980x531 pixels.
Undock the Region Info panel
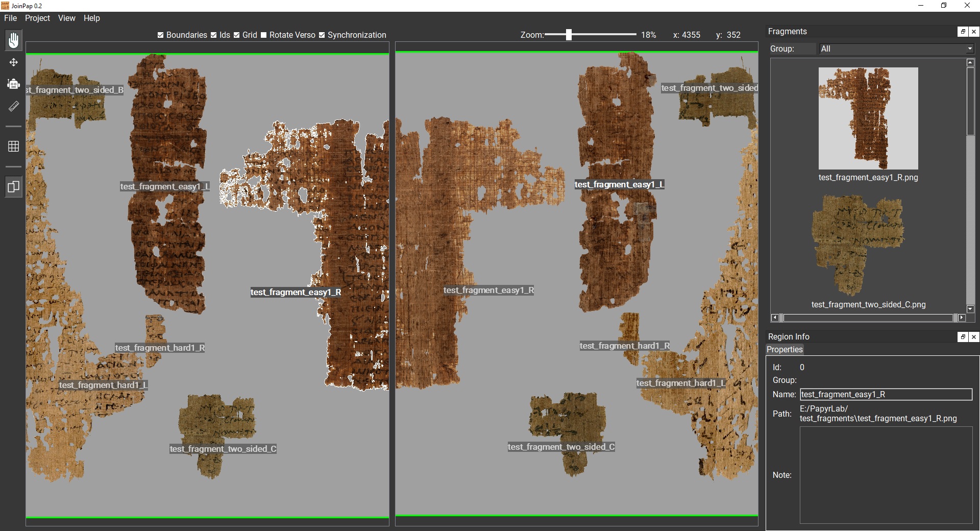click(x=962, y=337)
